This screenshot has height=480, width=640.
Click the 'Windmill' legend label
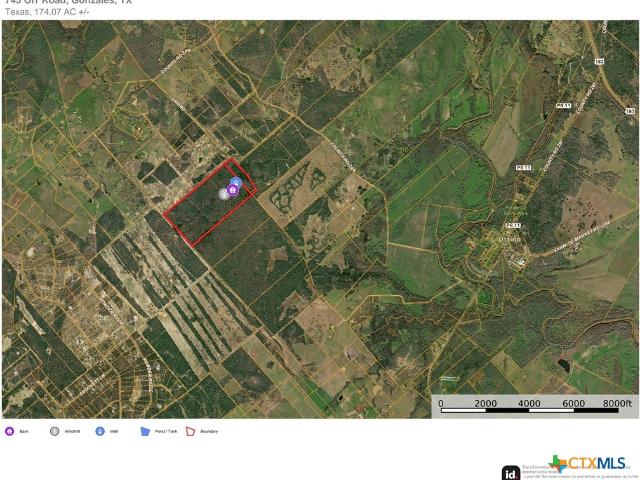72,431
